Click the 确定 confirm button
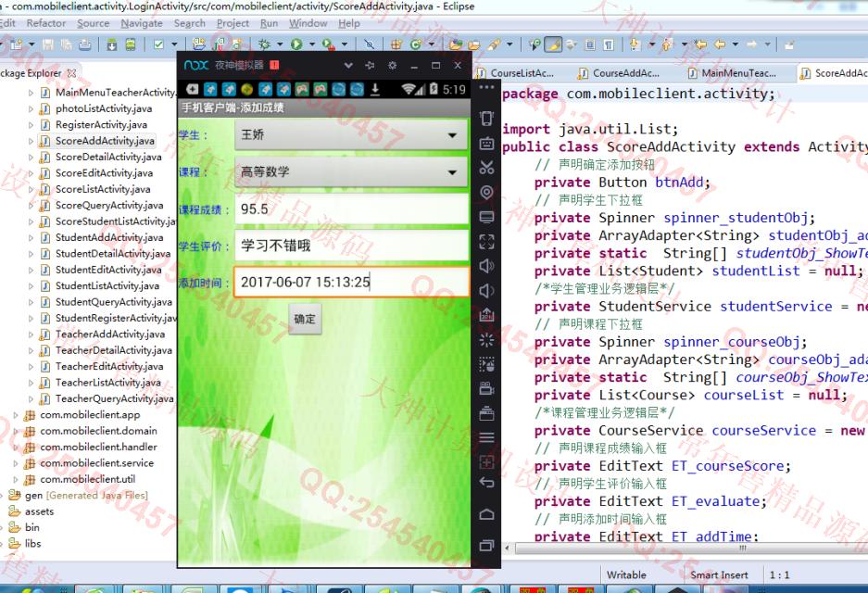The height and width of the screenshot is (593, 868). [x=305, y=320]
